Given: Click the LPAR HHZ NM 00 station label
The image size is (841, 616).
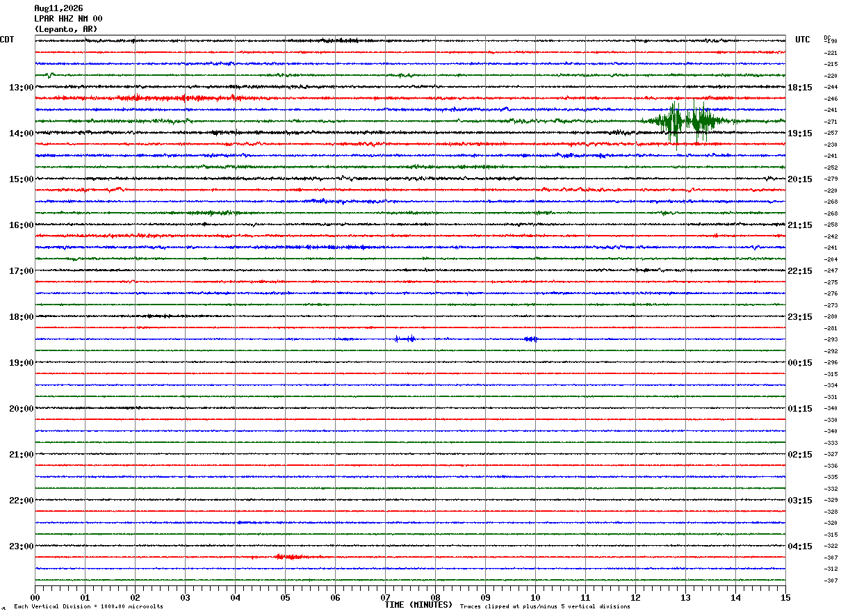Looking at the screenshot, I should tap(68, 19).
